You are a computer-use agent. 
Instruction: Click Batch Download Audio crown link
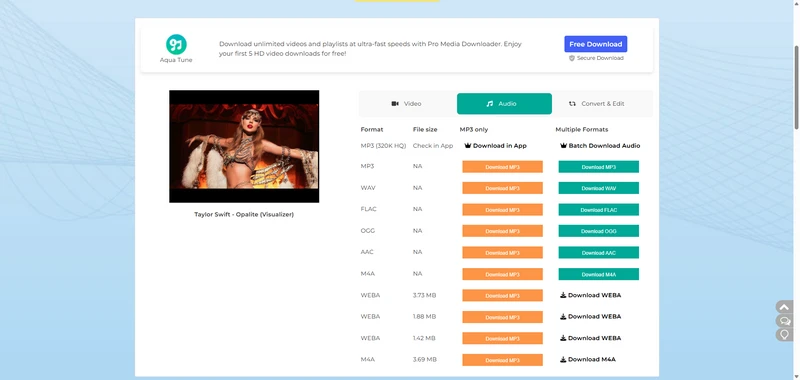pyautogui.click(x=599, y=145)
